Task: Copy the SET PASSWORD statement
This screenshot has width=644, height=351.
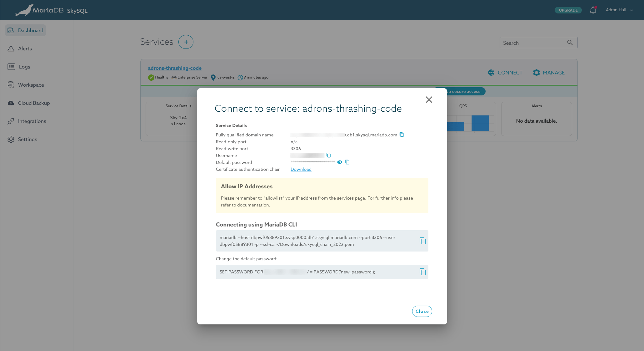Action: pyautogui.click(x=422, y=272)
